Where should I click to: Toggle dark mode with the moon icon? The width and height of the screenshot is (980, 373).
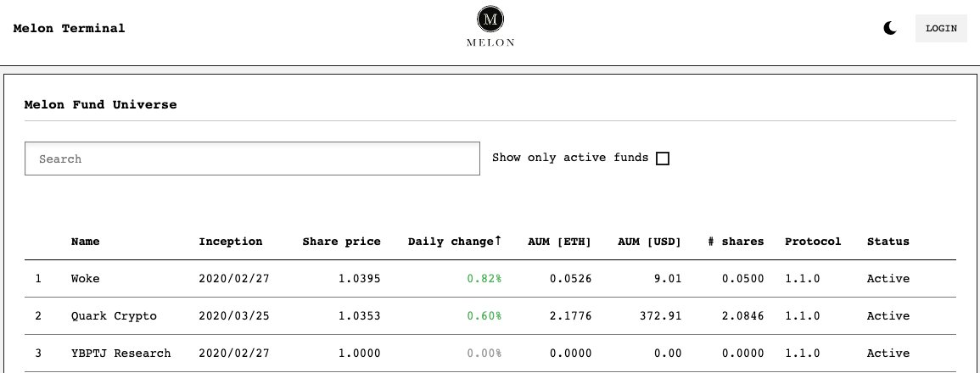coord(890,28)
